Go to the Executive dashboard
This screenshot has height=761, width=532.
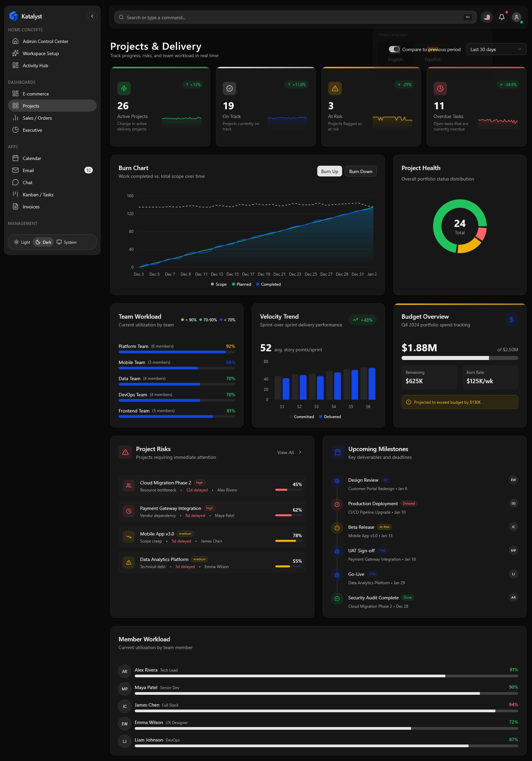click(32, 130)
